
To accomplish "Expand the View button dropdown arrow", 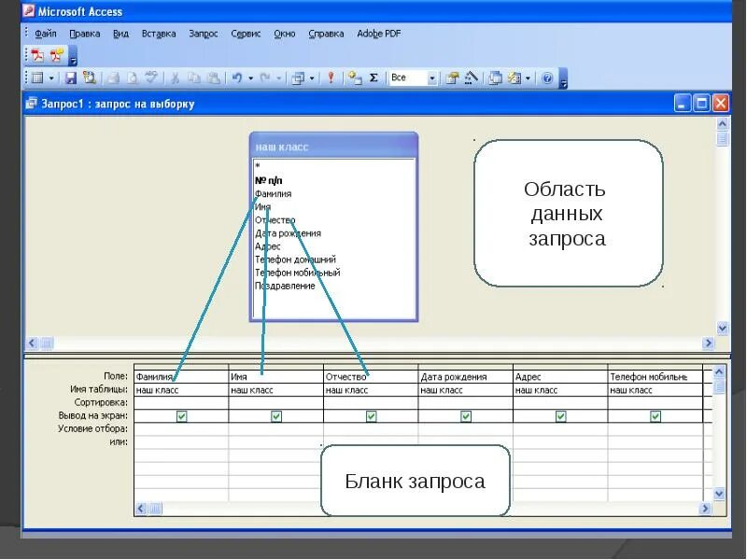I will (51, 78).
